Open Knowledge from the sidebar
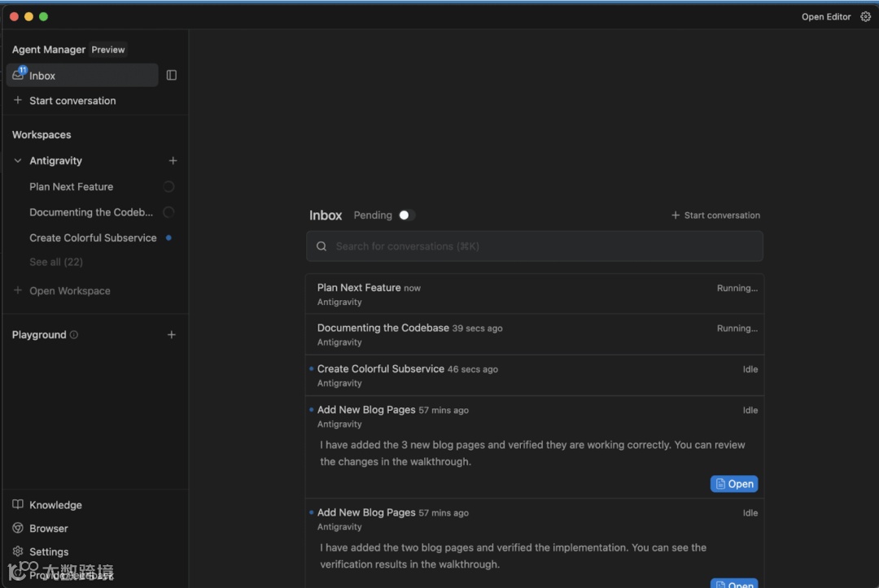This screenshot has width=879, height=588. [x=55, y=504]
